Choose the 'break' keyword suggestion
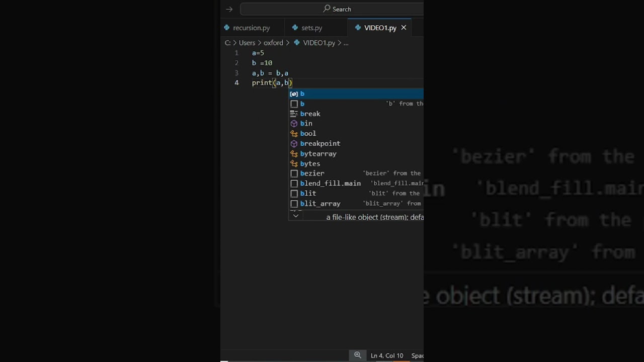Image resolution: width=644 pixels, height=362 pixels. [310, 114]
